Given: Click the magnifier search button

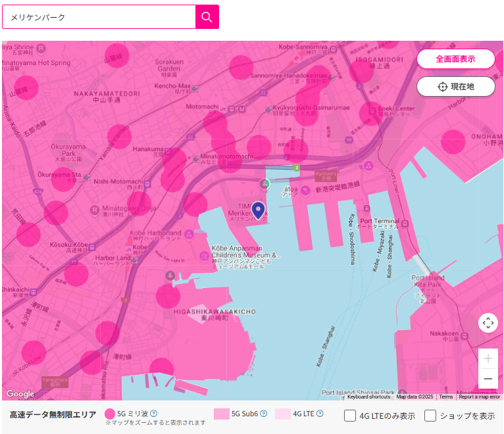Looking at the screenshot, I should (x=207, y=17).
